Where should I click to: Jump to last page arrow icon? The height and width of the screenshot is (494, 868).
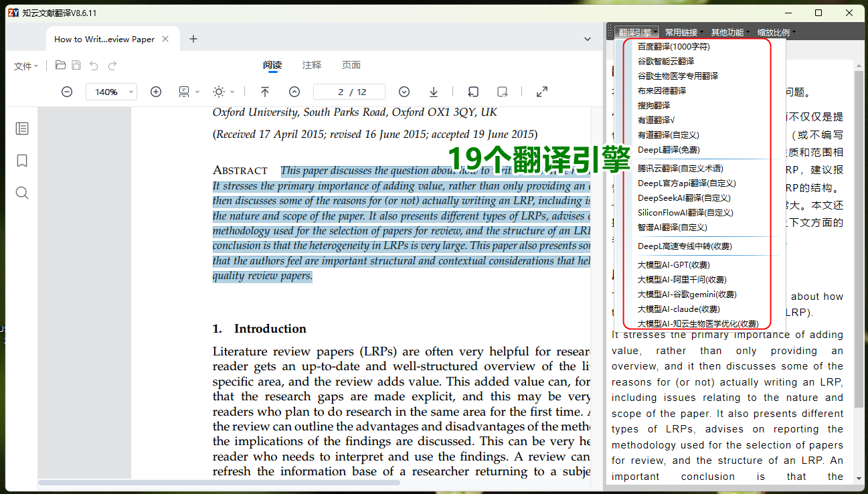pyautogui.click(x=434, y=92)
